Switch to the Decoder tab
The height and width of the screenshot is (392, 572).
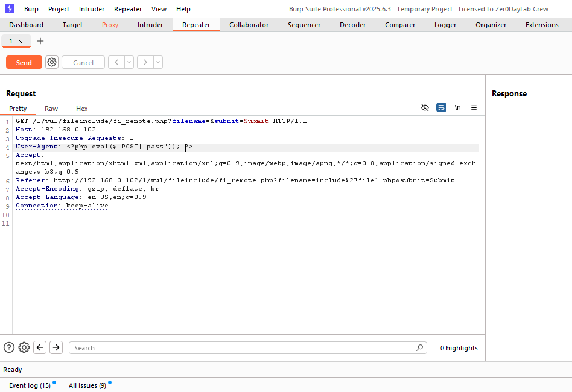coord(352,25)
